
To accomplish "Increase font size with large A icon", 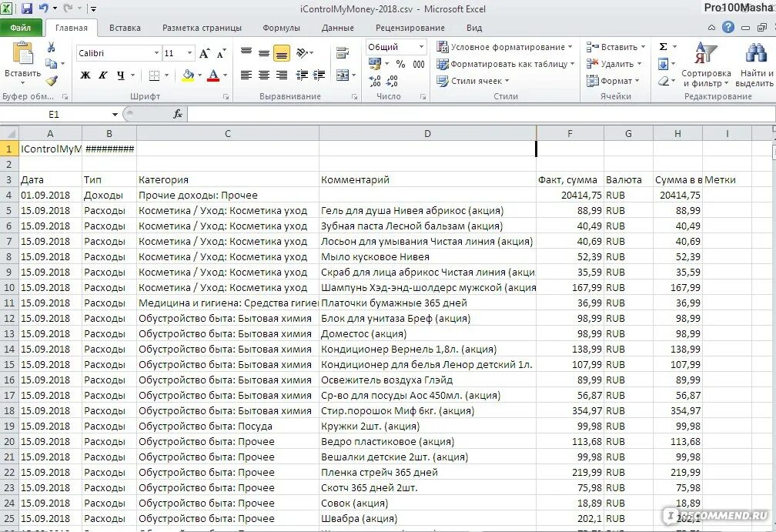I will coord(204,53).
